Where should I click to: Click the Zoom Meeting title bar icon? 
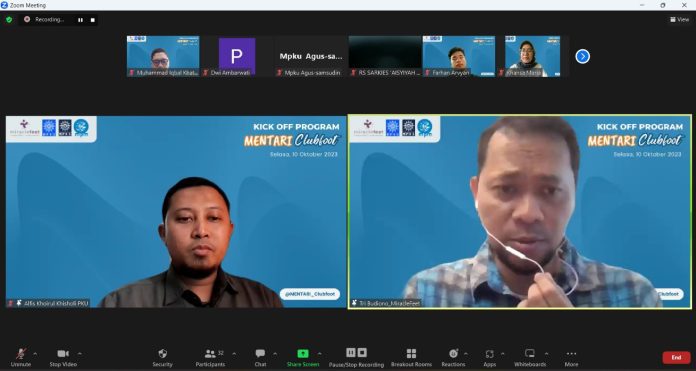pos(4,5)
